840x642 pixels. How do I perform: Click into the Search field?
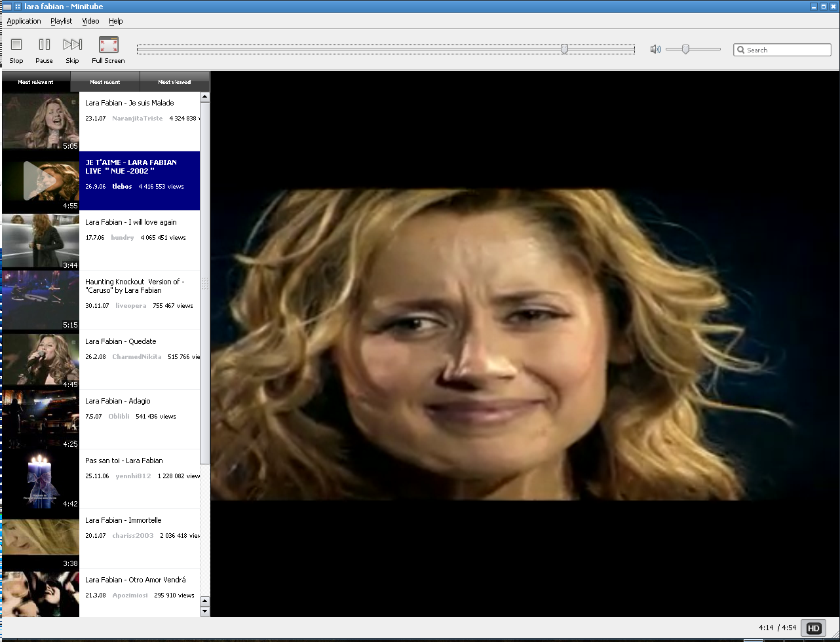pos(782,50)
